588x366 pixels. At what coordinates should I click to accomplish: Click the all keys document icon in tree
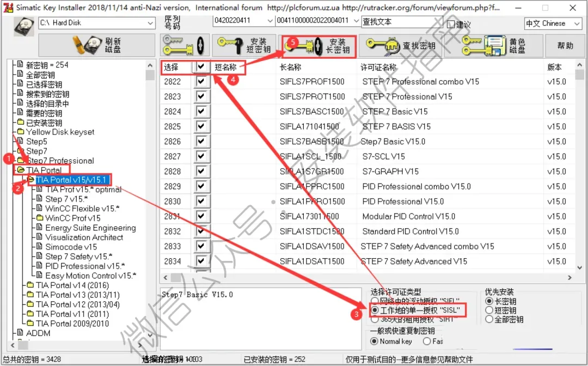click(20, 74)
